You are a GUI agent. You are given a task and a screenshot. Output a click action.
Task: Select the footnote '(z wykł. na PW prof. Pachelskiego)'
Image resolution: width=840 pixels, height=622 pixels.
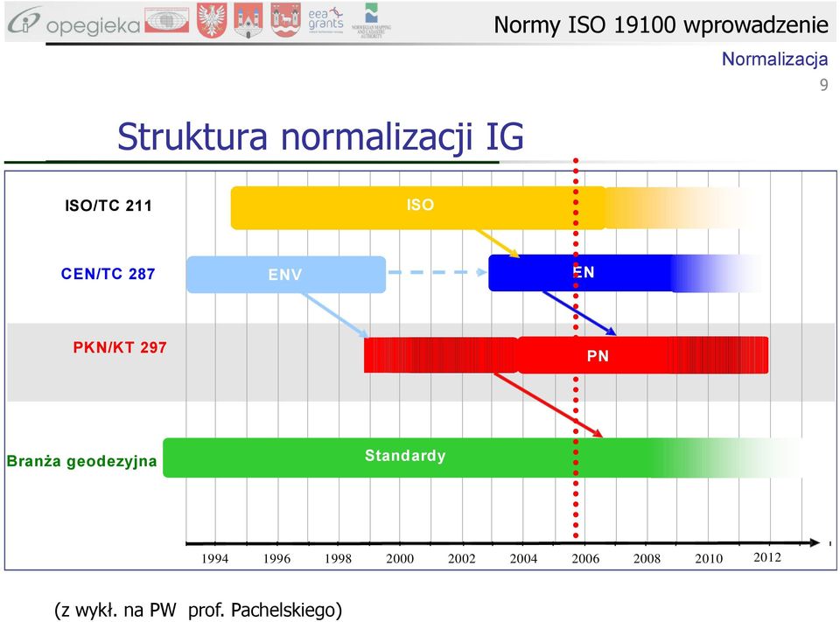pyautogui.click(x=199, y=610)
